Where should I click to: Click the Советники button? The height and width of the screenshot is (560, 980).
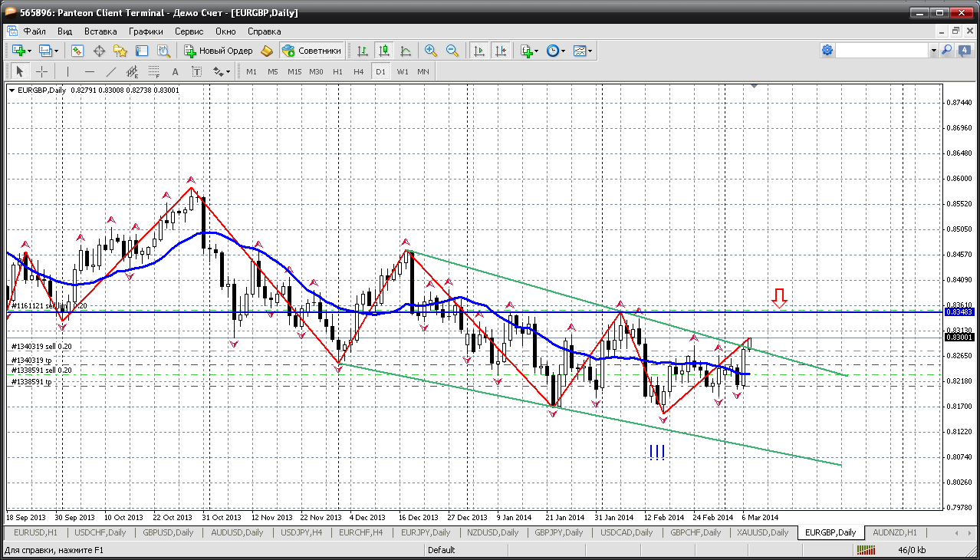pyautogui.click(x=312, y=51)
